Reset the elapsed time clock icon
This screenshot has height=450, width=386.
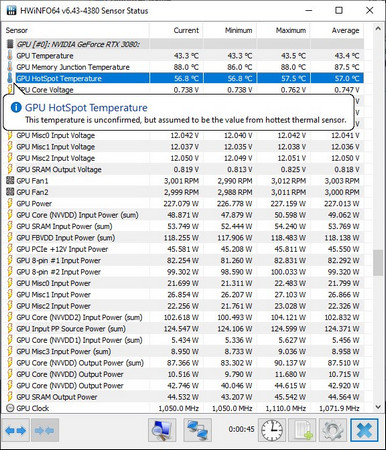(x=272, y=430)
